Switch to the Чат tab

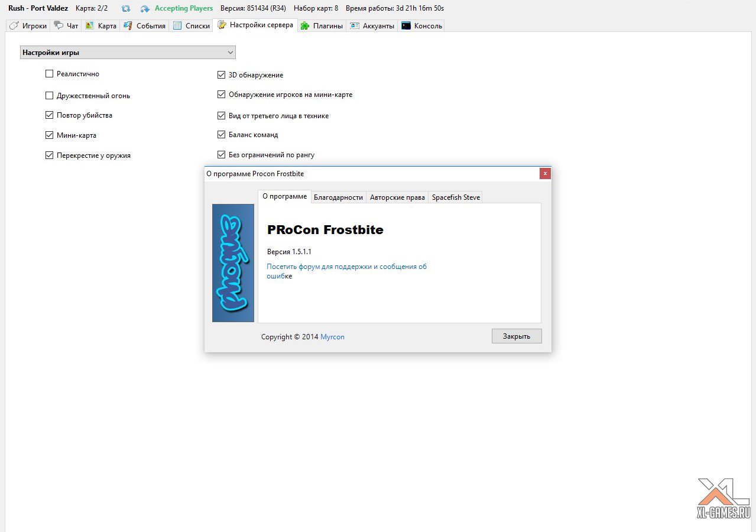[x=66, y=26]
